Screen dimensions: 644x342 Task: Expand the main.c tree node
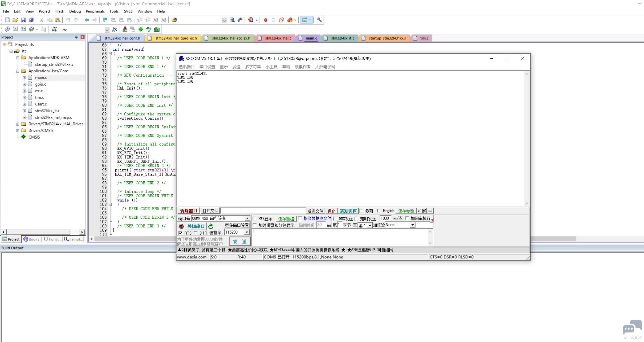click(24, 77)
